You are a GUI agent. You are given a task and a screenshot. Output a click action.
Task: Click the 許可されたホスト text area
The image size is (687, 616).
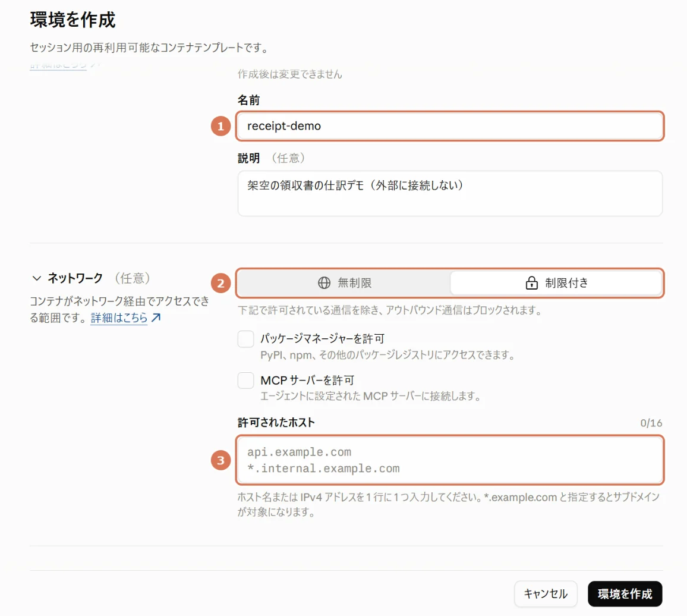pyautogui.click(x=450, y=460)
